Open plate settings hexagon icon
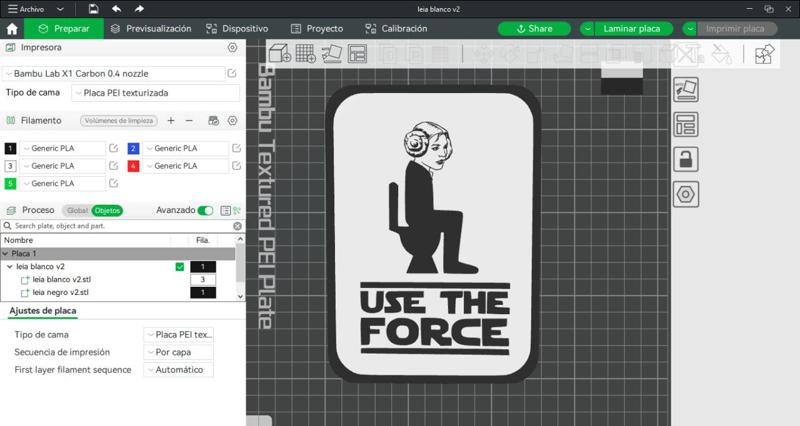Image resolution: width=800 pixels, height=426 pixels. point(686,194)
